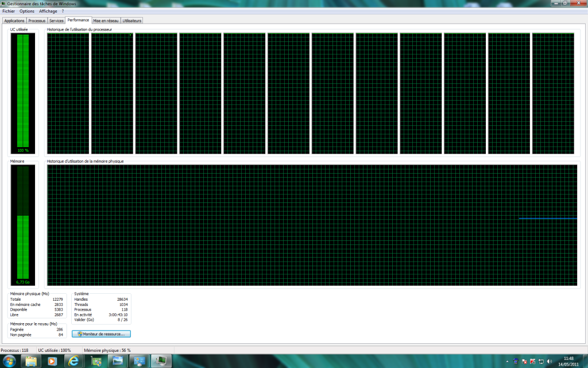Viewport: 588px width, 368px height.
Task: Open the Fichier menu
Action: pos(9,11)
